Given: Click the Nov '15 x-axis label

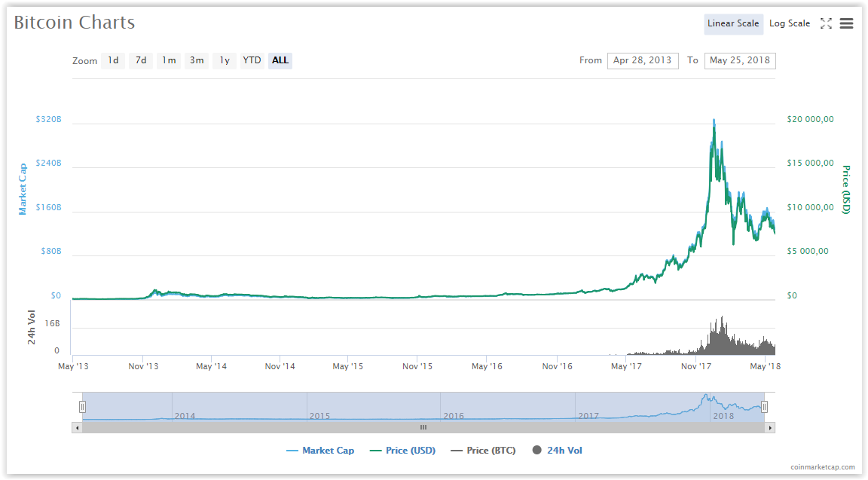Looking at the screenshot, I should coord(417,366).
